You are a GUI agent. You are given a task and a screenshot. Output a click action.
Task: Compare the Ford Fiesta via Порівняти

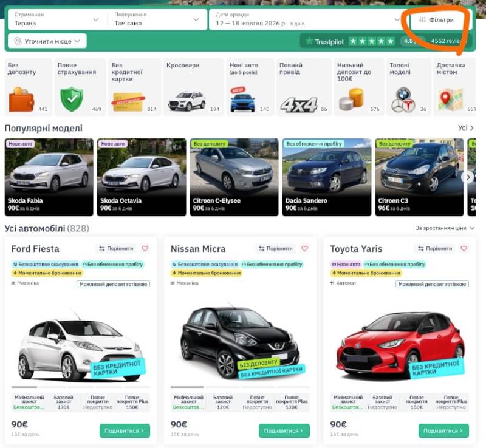coord(116,248)
